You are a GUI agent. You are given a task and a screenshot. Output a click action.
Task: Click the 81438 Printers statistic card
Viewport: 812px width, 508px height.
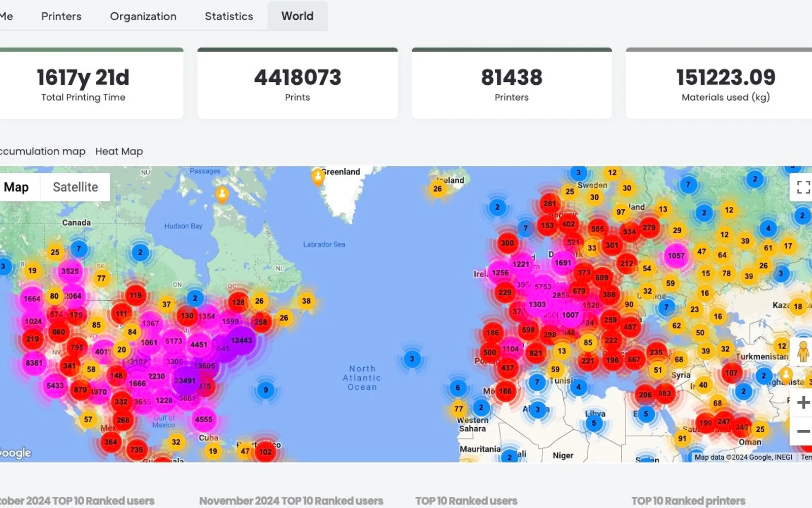tap(512, 83)
